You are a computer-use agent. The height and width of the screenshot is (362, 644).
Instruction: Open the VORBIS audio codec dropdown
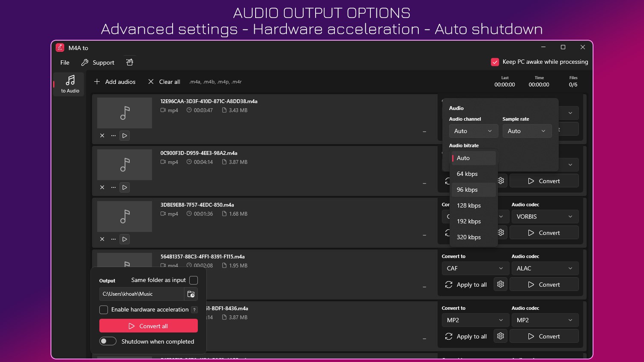545,217
